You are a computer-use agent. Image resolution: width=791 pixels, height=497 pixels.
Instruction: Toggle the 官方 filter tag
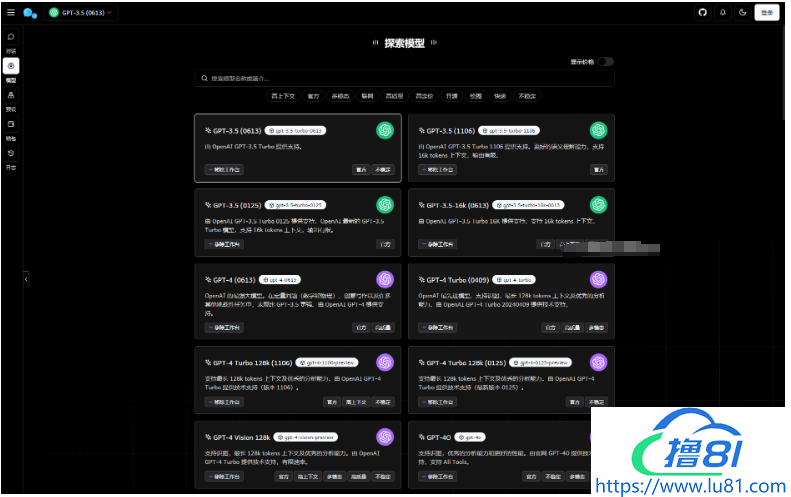pyautogui.click(x=313, y=96)
